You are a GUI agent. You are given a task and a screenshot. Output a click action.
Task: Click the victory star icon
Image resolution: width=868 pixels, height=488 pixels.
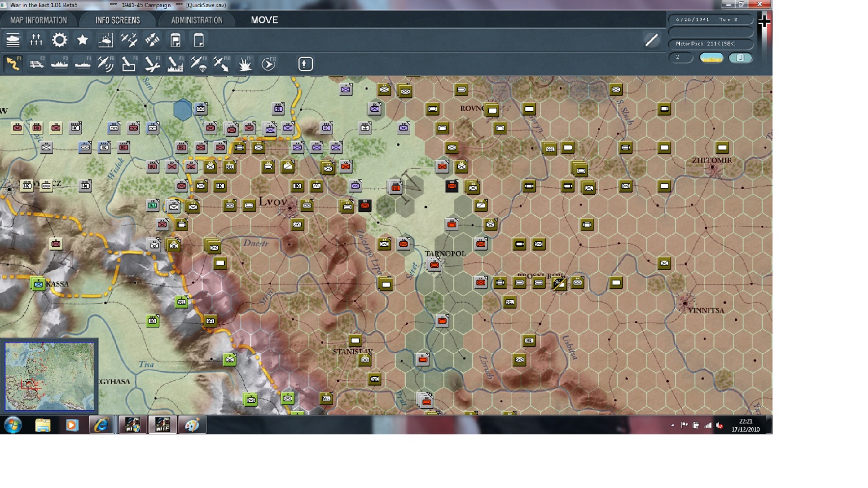(82, 40)
